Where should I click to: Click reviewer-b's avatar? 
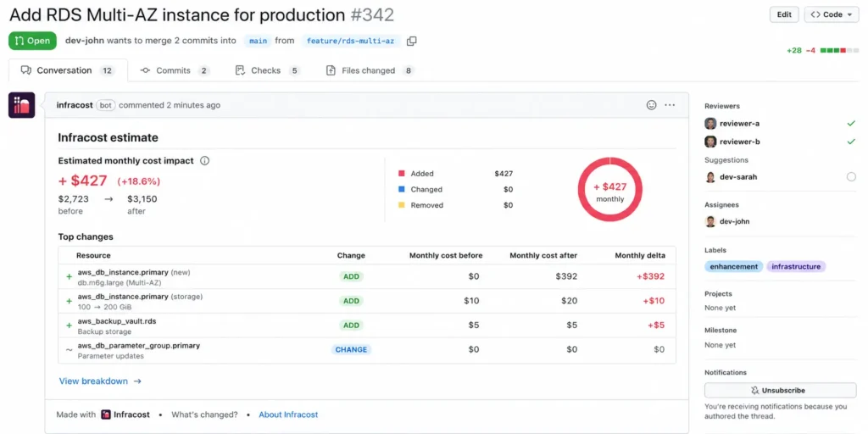[710, 142]
